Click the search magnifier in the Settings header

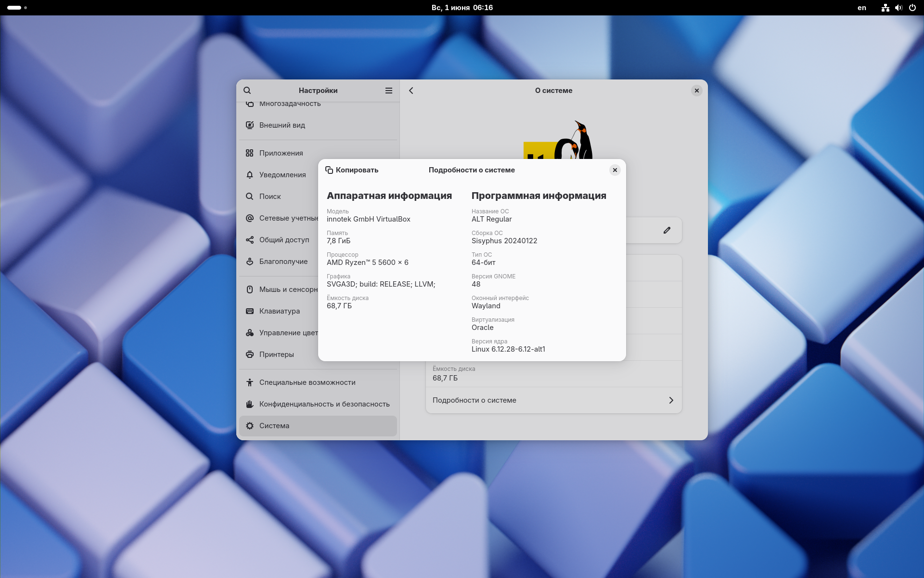point(247,91)
